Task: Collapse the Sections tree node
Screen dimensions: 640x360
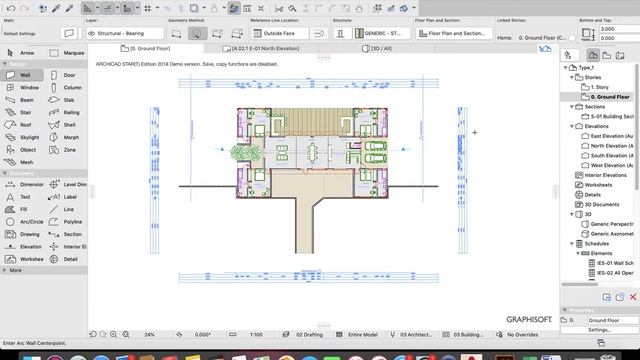Action: click(572, 107)
